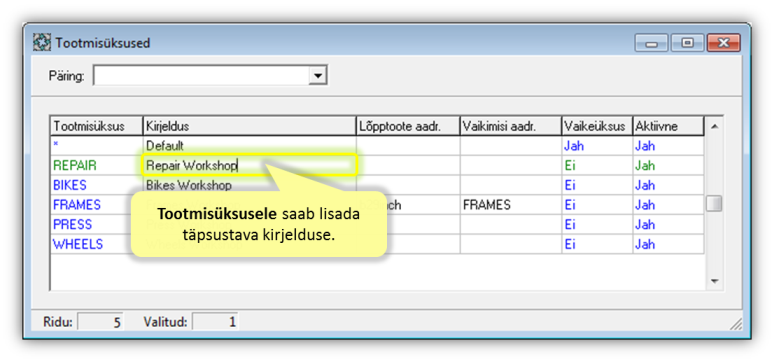Click the Valitud count field

tap(215, 322)
